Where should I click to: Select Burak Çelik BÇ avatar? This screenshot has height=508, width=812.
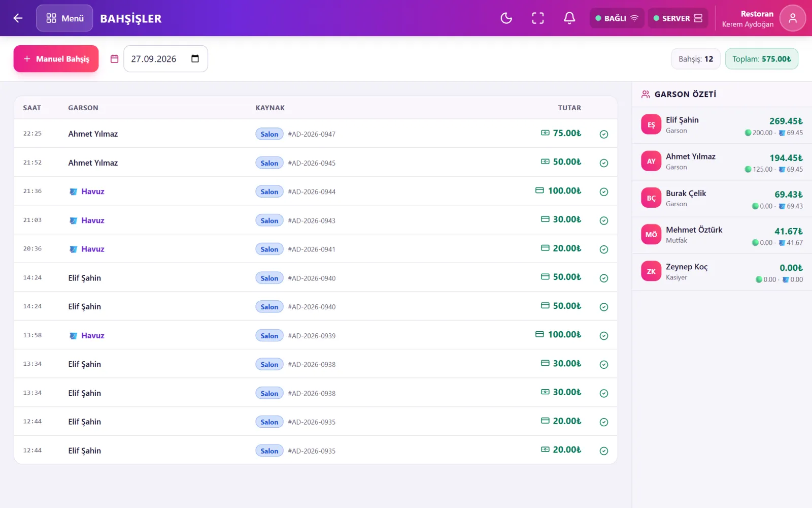point(651,198)
